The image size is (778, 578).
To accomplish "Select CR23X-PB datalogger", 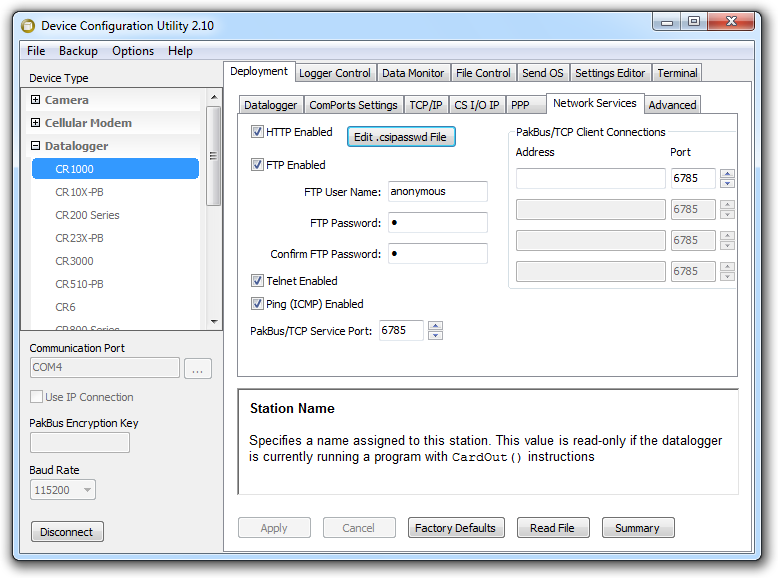I will point(79,238).
